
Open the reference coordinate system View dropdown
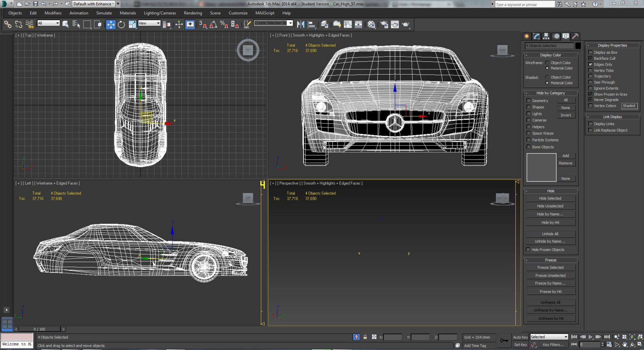(149, 23)
